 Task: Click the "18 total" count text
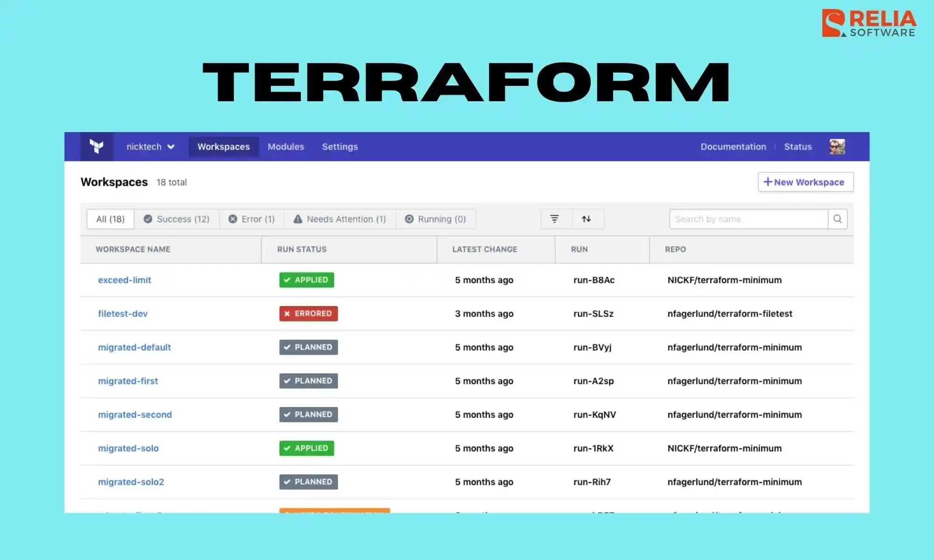(171, 182)
